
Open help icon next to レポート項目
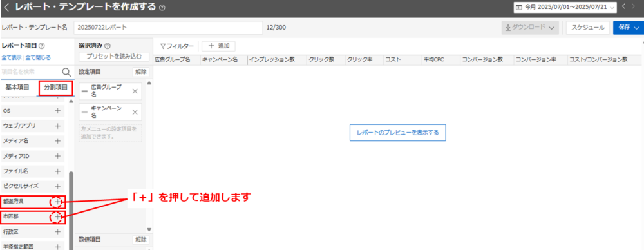coord(41,46)
